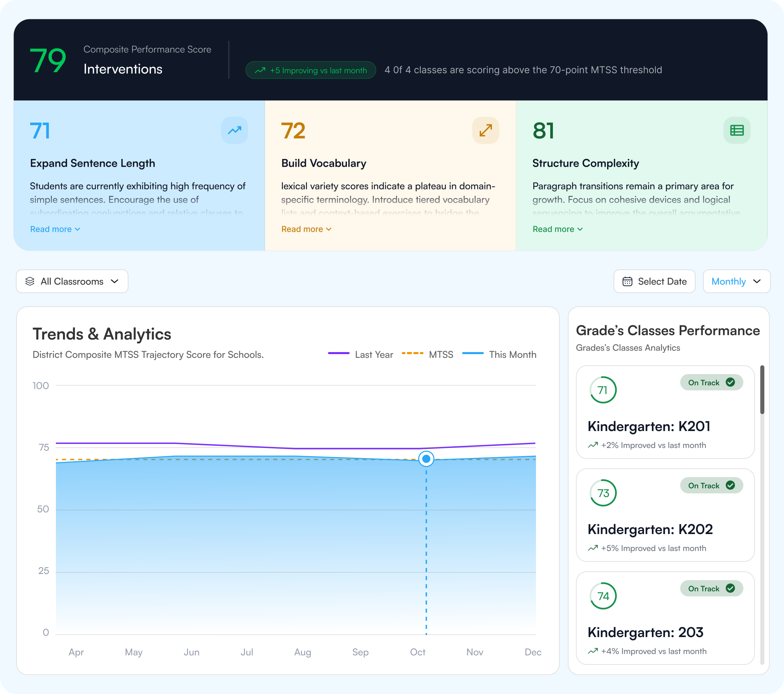Image resolution: width=784 pixels, height=694 pixels.
Task: Toggle the This Month legend series
Action: coord(499,354)
